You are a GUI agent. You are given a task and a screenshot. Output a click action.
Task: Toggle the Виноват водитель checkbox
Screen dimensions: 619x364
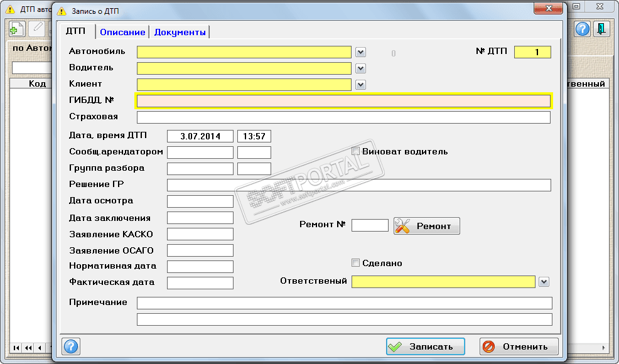(356, 152)
